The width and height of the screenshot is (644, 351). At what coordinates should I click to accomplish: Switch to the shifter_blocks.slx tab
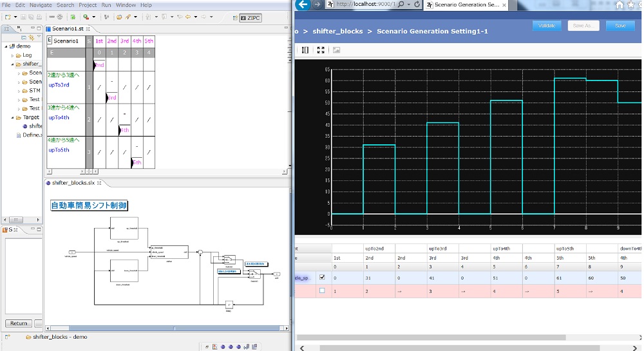tap(73, 183)
